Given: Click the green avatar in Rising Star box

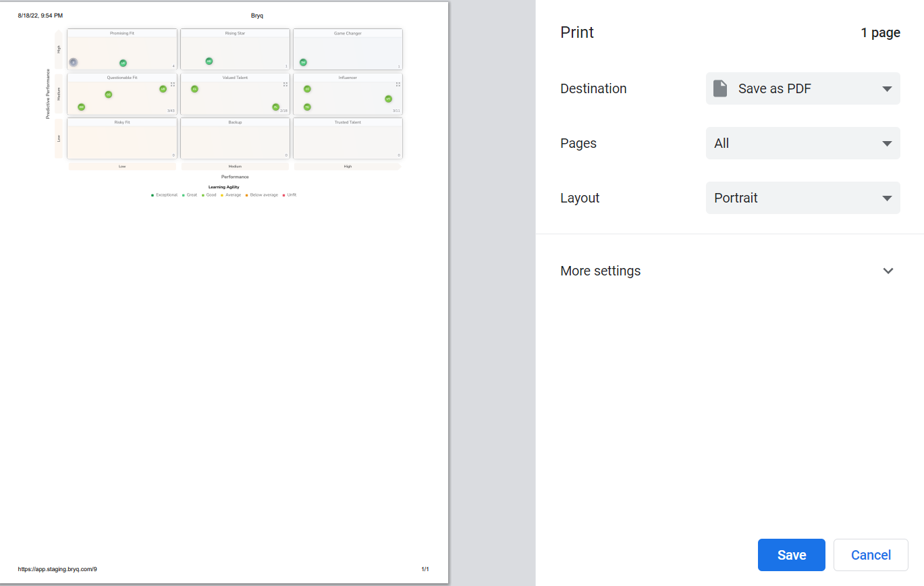Looking at the screenshot, I should tap(209, 61).
